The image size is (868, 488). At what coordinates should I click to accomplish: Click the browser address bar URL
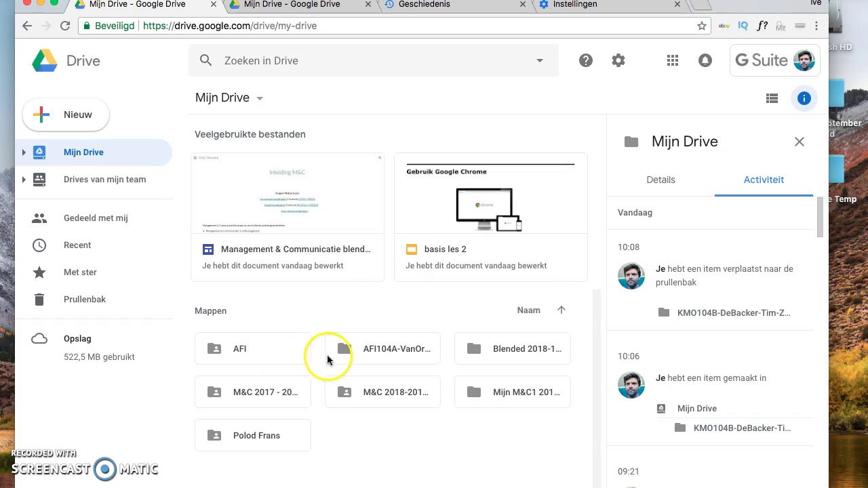[x=230, y=26]
